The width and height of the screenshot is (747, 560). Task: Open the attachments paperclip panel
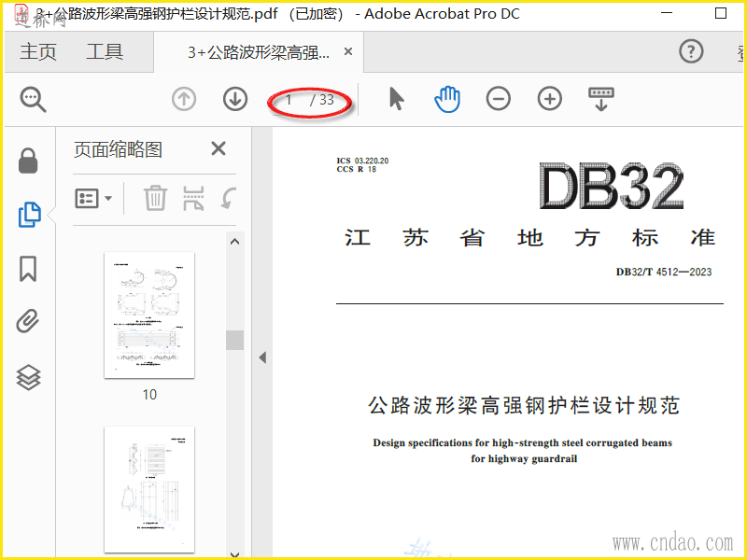click(28, 321)
